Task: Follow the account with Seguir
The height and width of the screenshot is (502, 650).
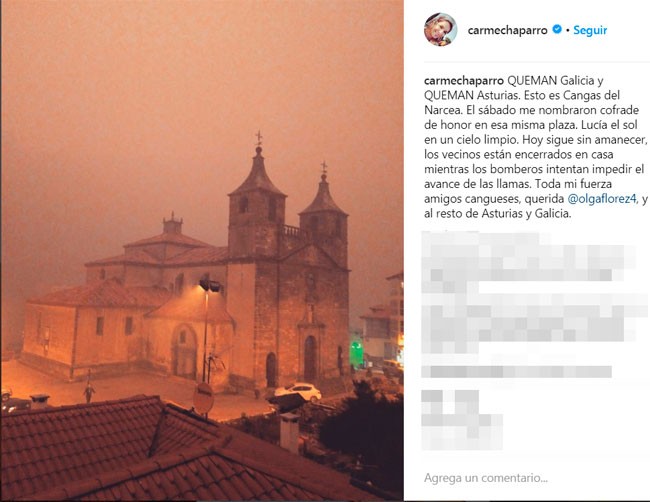Action: pos(590,30)
